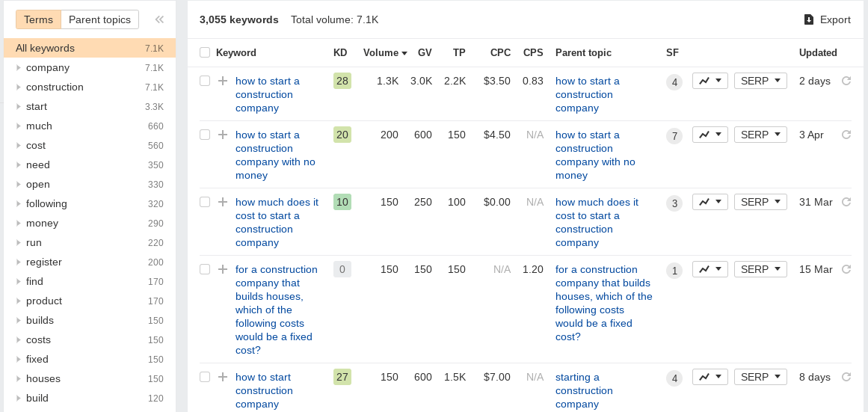This screenshot has height=412, width=868.
Task: Open keyword link 'how much does it cost to start'
Action: tap(277, 222)
